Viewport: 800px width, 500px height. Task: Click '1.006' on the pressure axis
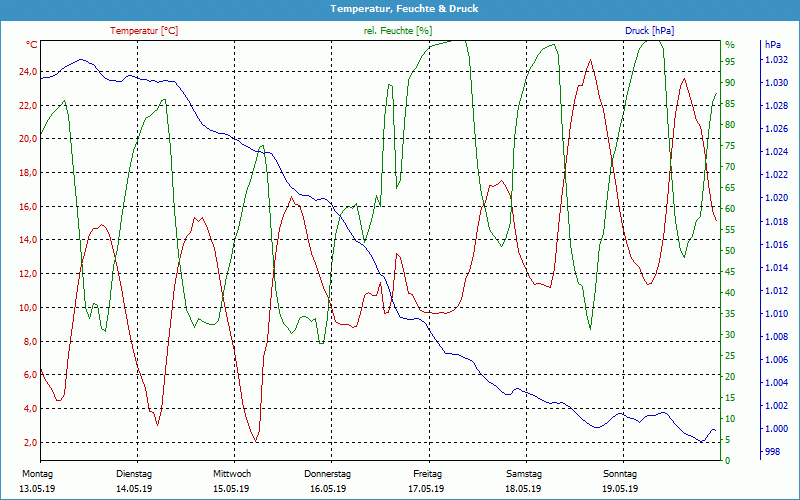[776, 360]
